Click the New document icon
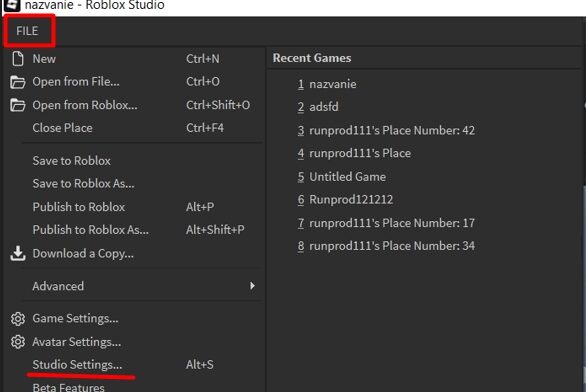Viewport: 586px width, 392px height. [x=18, y=59]
